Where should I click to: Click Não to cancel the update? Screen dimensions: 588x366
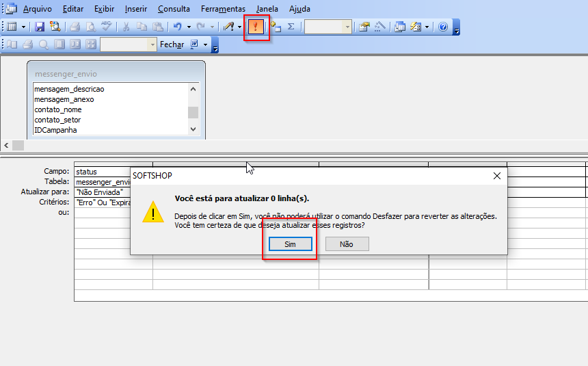pyautogui.click(x=347, y=244)
